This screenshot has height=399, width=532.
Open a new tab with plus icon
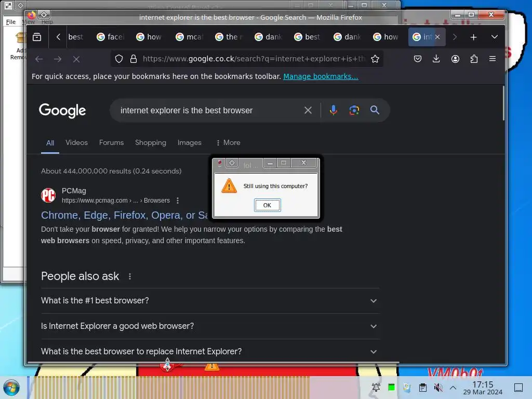[473, 37]
